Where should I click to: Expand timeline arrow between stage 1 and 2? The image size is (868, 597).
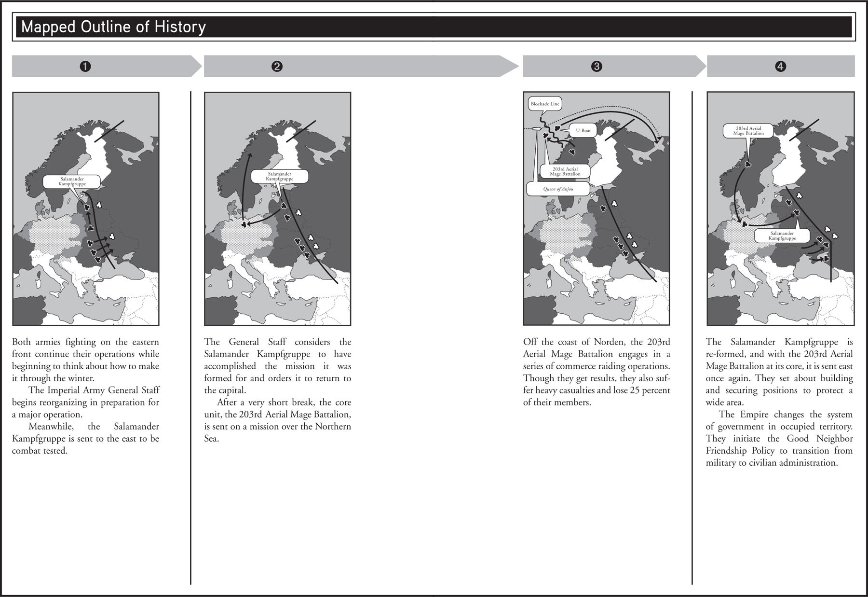tap(199, 65)
